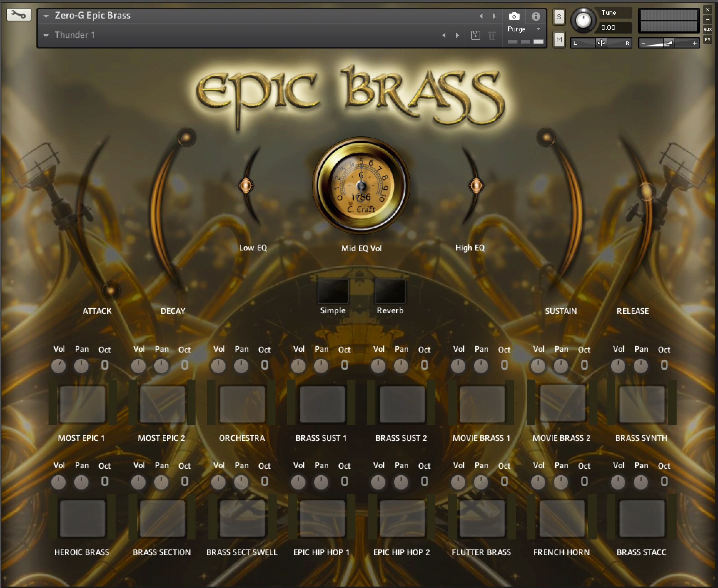718x588 pixels.
Task: Click the Low EQ slider handle
Action: click(246, 186)
